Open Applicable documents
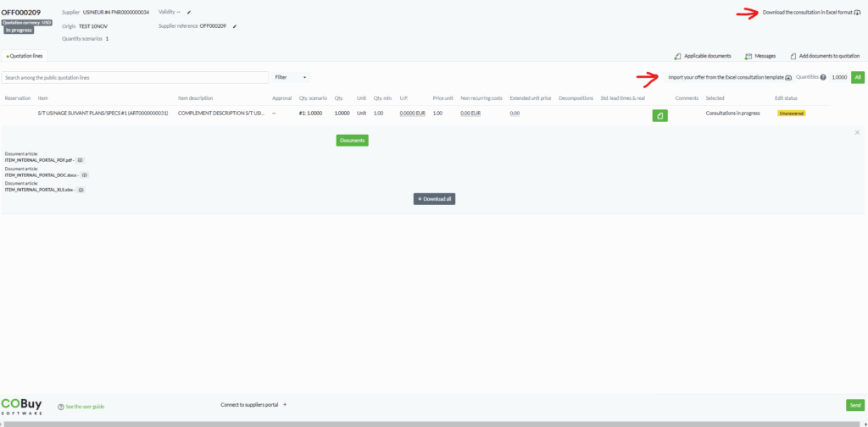 click(703, 56)
